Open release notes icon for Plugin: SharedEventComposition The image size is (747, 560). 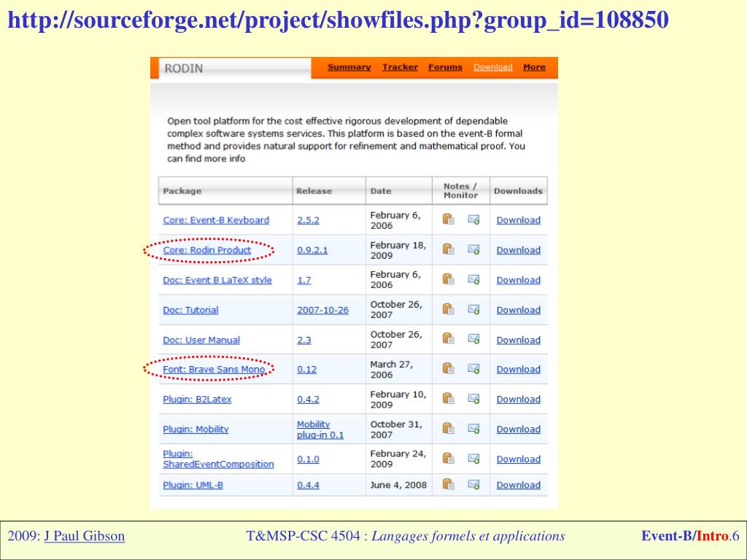[x=449, y=459]
